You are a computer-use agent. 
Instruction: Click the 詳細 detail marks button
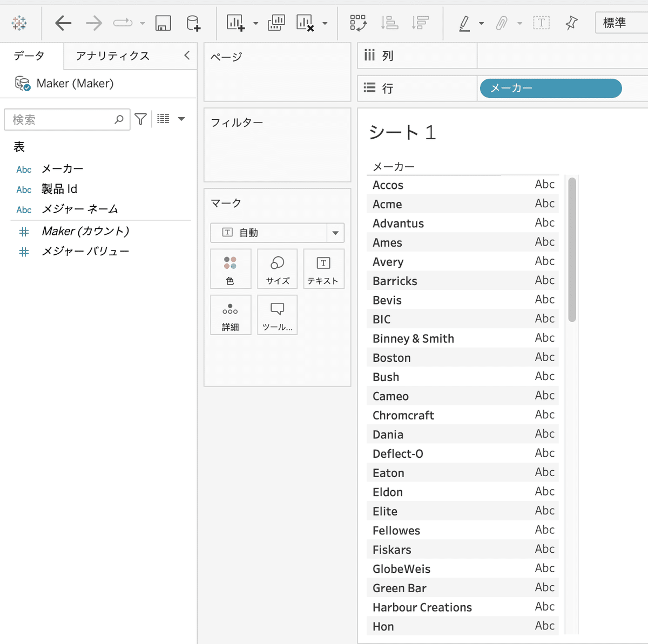231,315
